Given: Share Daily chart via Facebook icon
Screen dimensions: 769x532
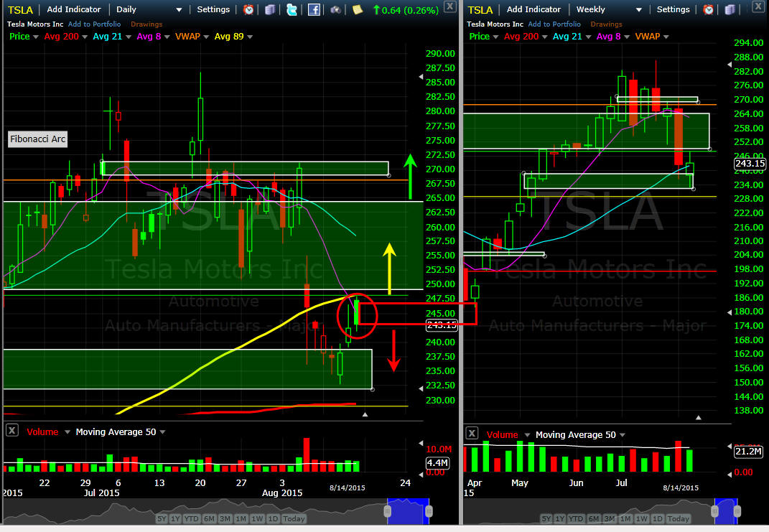Looking at the screenshot, I should 314,9.
